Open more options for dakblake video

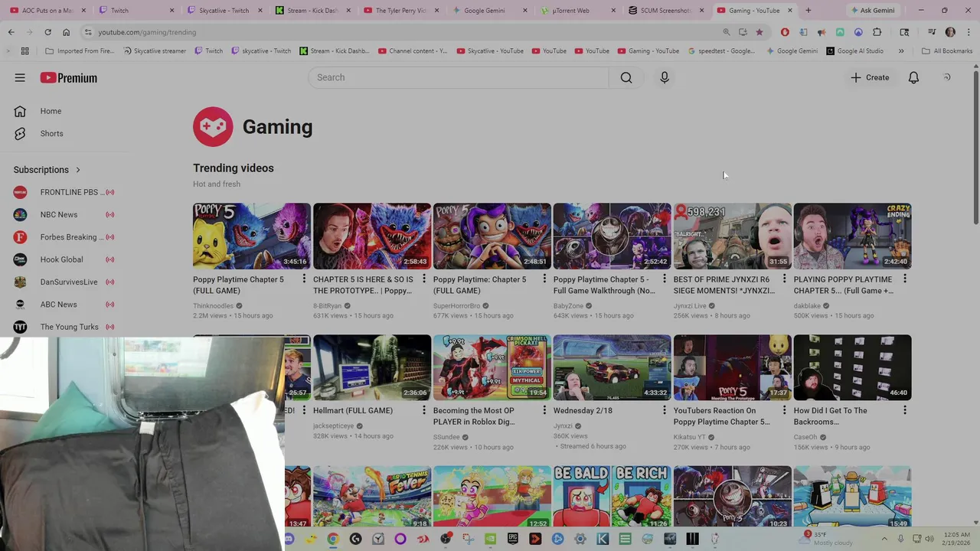905,279
